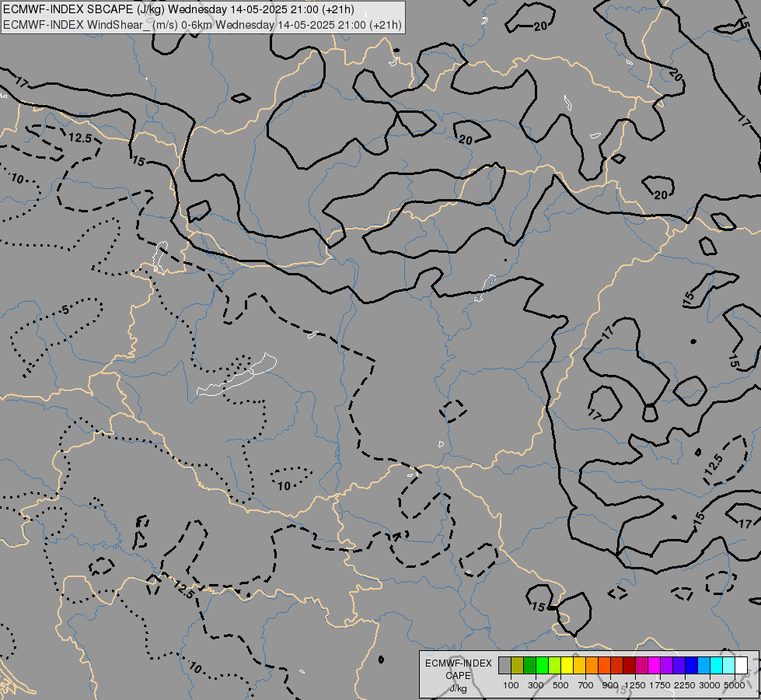The height and width of the screenshot is (700, 761).
Task: Click the legend value 3000
Action: [710, 685]
